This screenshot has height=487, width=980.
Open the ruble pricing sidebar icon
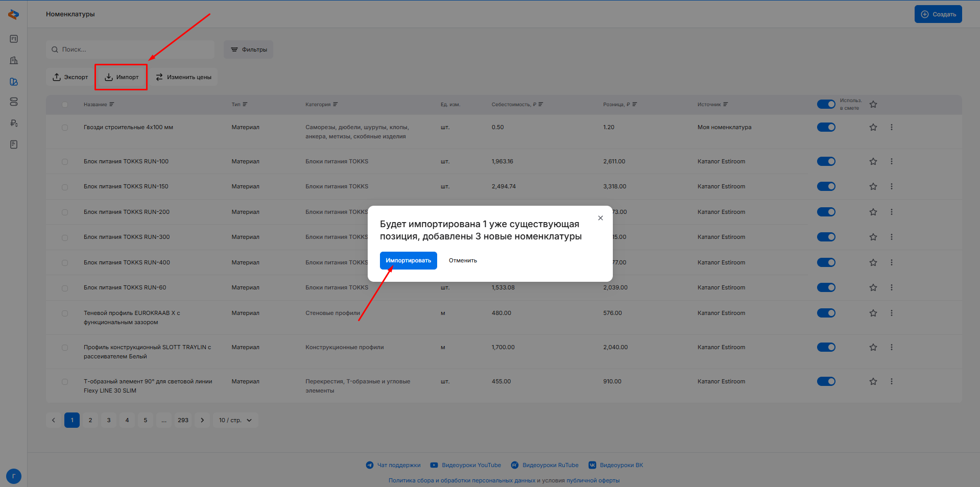pos(14,123)
